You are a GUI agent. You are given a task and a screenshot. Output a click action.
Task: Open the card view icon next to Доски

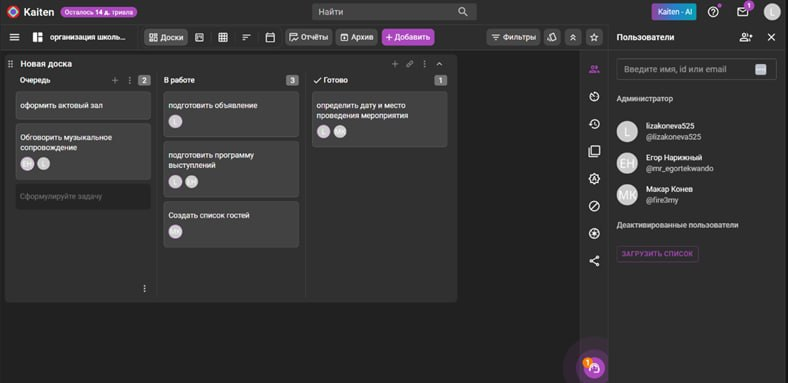coord(200,37)
